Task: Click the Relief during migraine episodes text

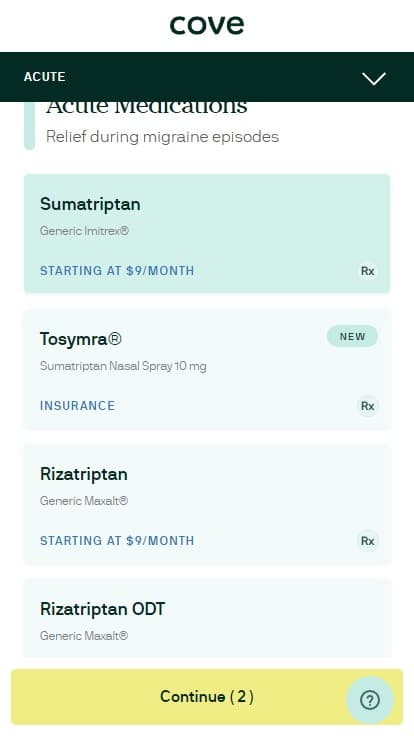Action: tap(162, 137)
